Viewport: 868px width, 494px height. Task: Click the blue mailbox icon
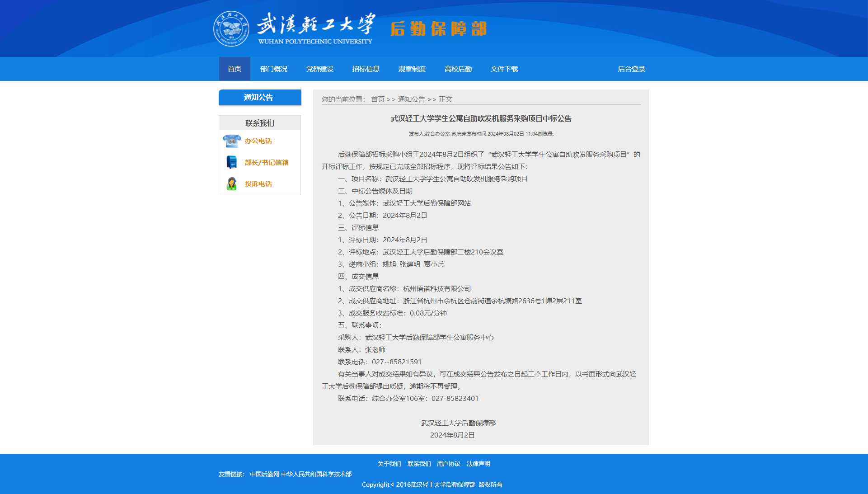coord(232,162)
